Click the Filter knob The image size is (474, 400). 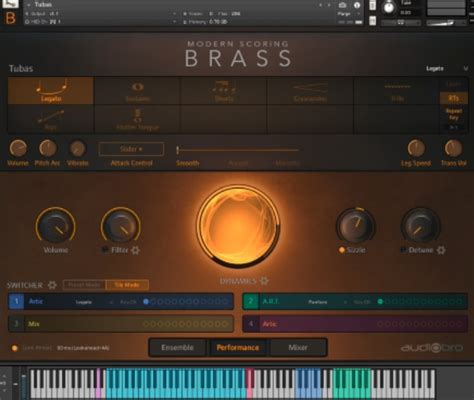coord(120,226)
